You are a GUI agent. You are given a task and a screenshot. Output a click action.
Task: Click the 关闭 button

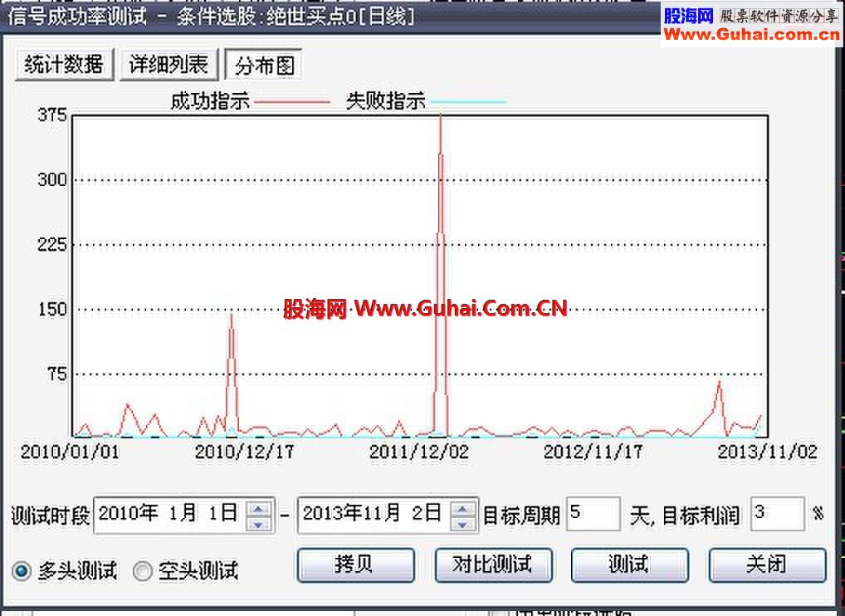766,565
